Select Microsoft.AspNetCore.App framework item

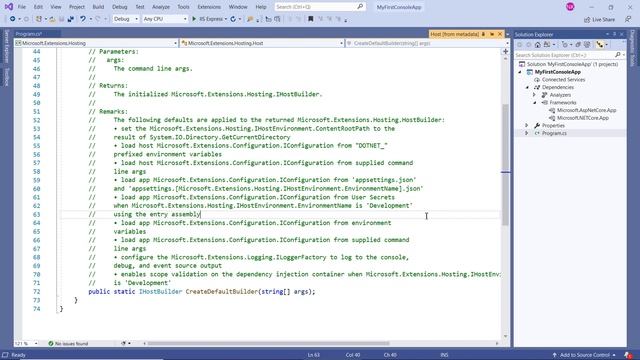pos(587,110)
